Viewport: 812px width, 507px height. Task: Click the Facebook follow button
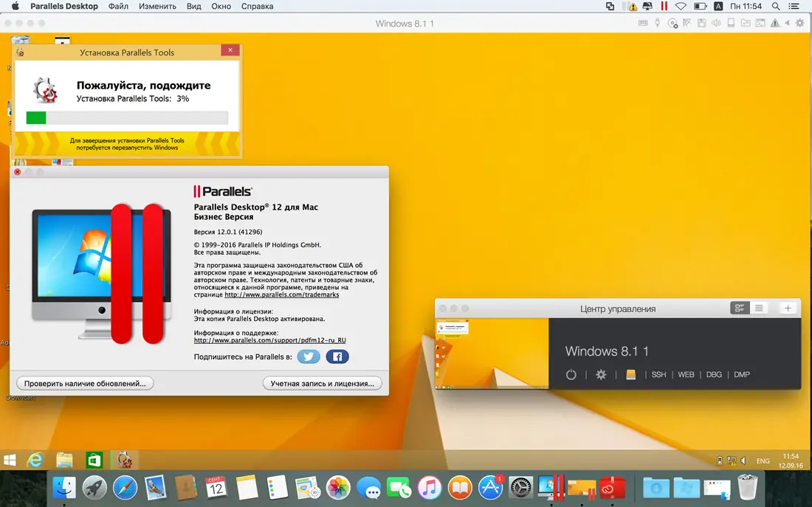(337, 356)
